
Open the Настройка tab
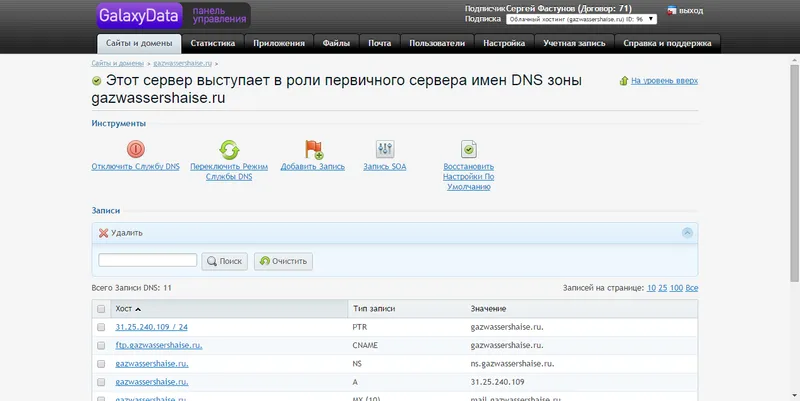pyautogui.click(x=504, y=43)
